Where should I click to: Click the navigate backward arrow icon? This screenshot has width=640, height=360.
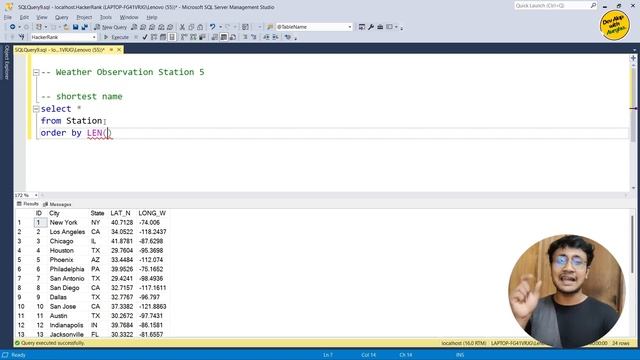click(x=13, y=27)
